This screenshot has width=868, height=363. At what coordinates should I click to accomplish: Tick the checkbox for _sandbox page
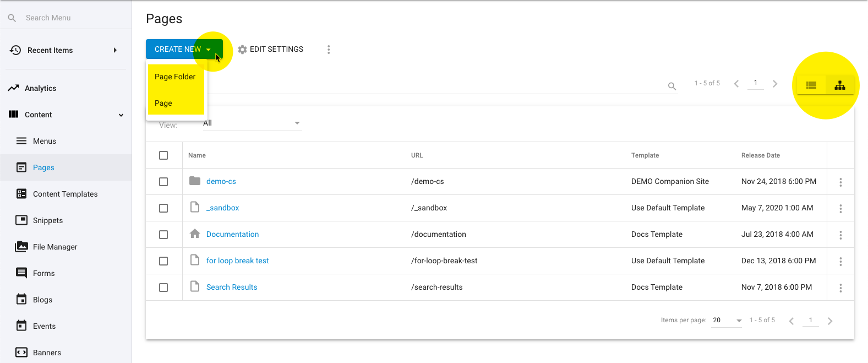163,208
